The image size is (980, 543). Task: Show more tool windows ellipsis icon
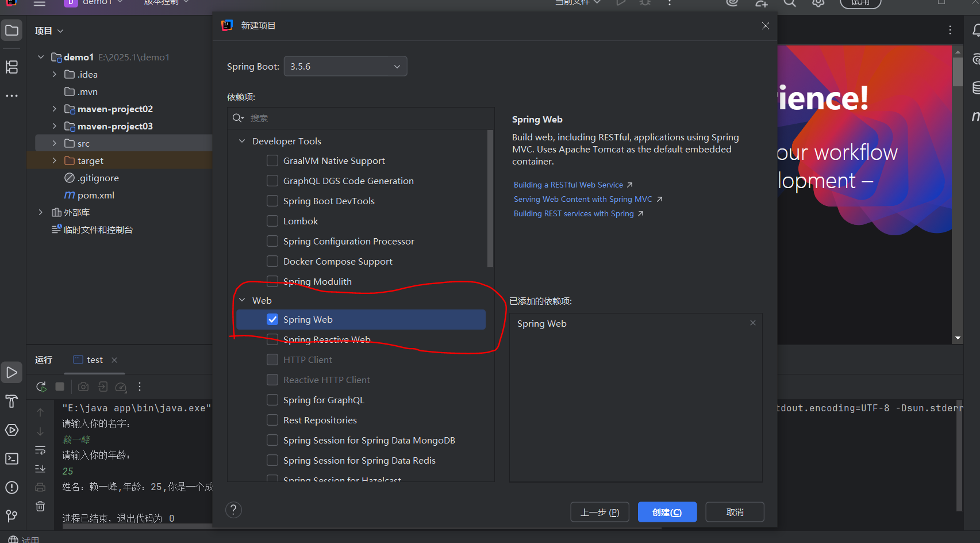point(11,95)
